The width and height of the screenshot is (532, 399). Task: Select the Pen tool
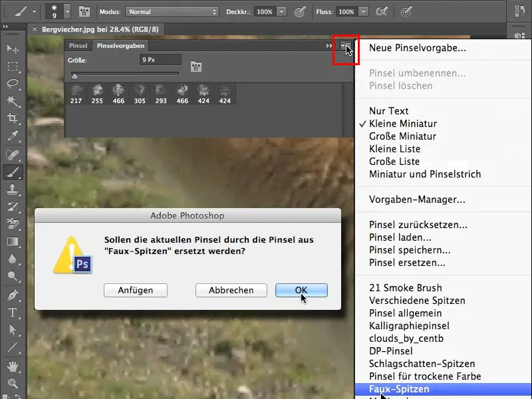(13, 295)
